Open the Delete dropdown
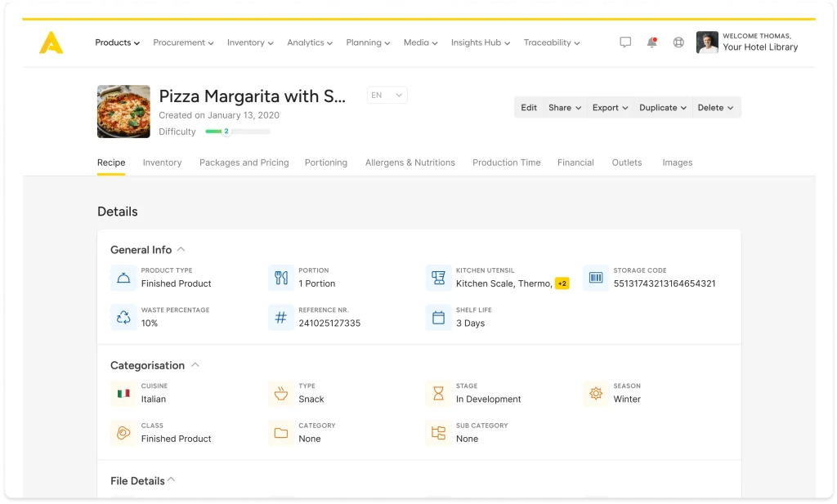 click(716, 108)
